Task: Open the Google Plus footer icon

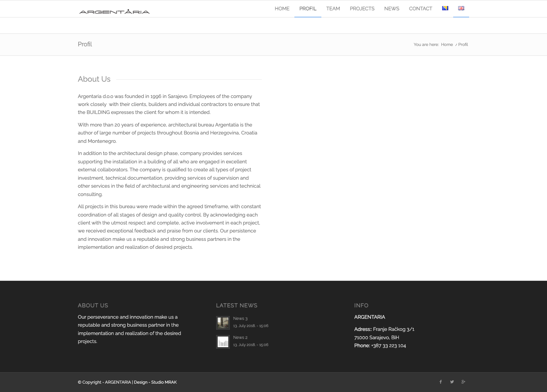Action: click(x=463, y=382)
